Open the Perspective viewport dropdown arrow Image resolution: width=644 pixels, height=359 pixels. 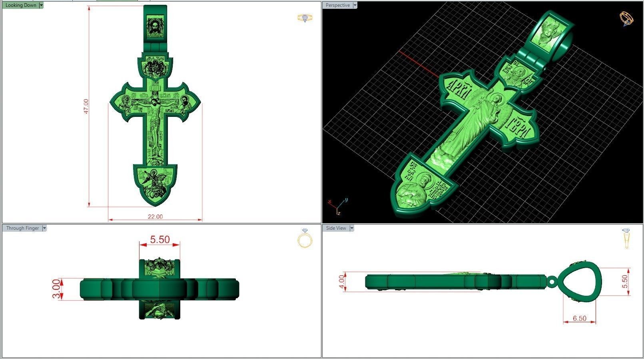[355, 5]
